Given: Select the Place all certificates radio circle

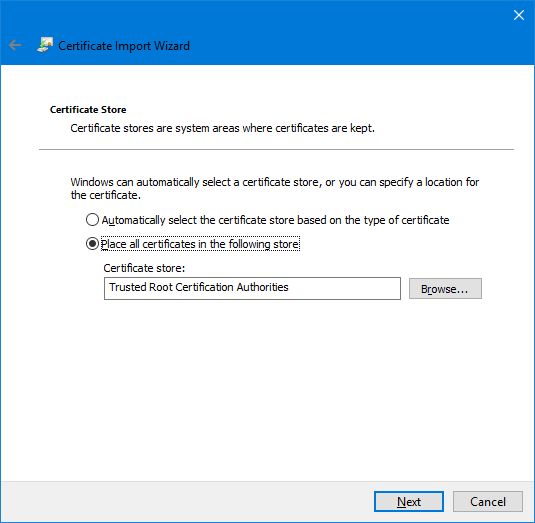Looking at the screenshot, I should click(x=92, y=244).
